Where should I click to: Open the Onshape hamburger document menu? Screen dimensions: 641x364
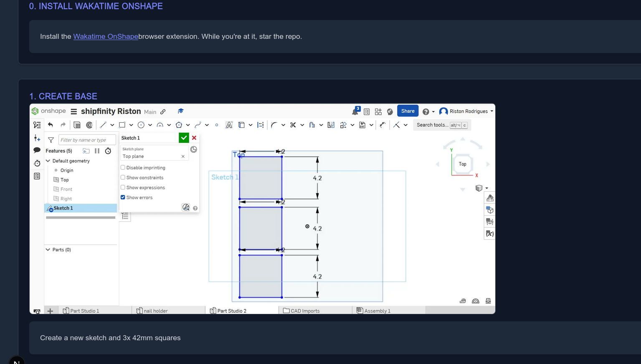[x=74, y=111]
